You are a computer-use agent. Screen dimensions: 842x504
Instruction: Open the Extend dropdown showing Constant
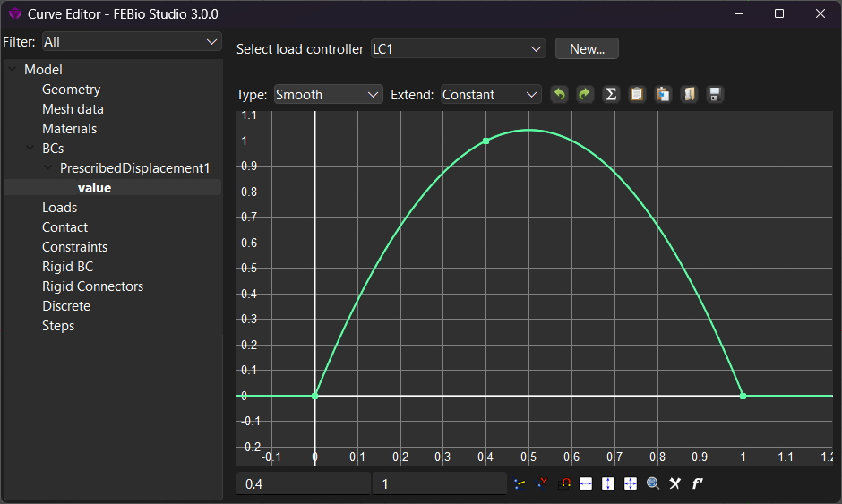(x=490, y=95)
